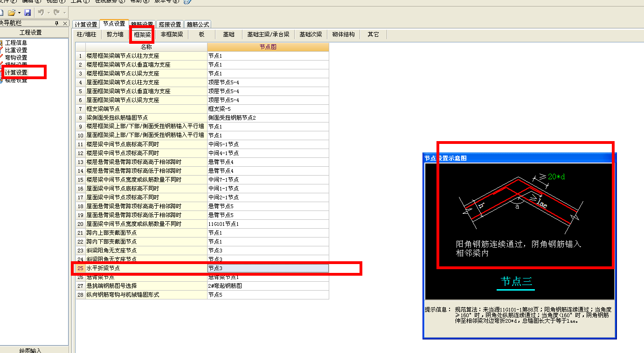This screenshot has width=644, height=353.
Task: Switch to the 箍筋公式 tab
Action: (198, 24)
